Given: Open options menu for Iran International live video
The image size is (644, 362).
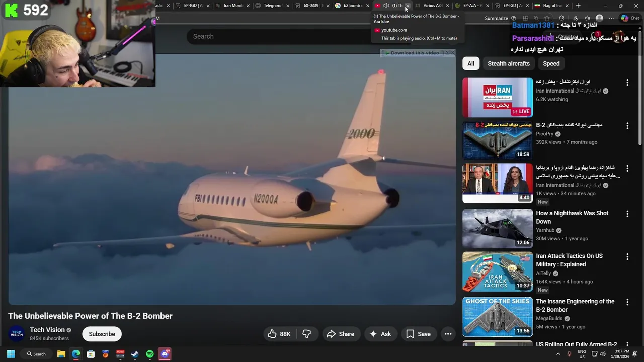Looking at the screenshot, I should [x=627, y=82].
